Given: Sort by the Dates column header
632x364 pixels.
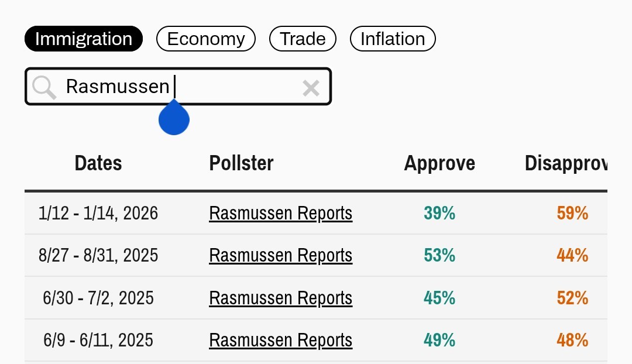Looking at the screenshot, I should pos(98,163).
